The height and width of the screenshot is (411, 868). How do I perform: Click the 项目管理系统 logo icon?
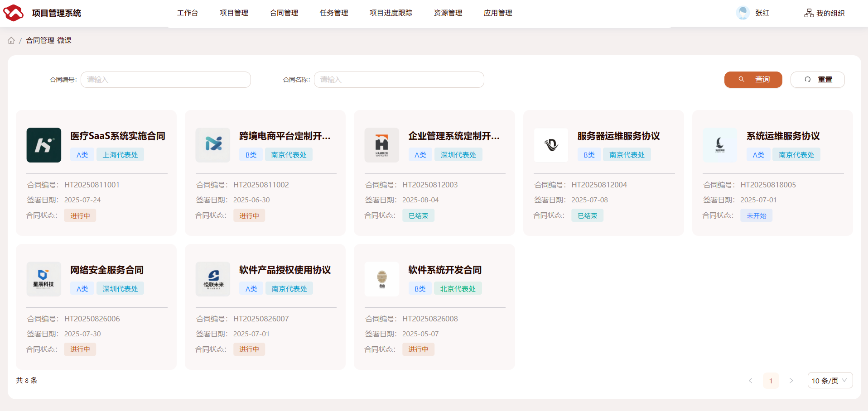coord(13,13)
